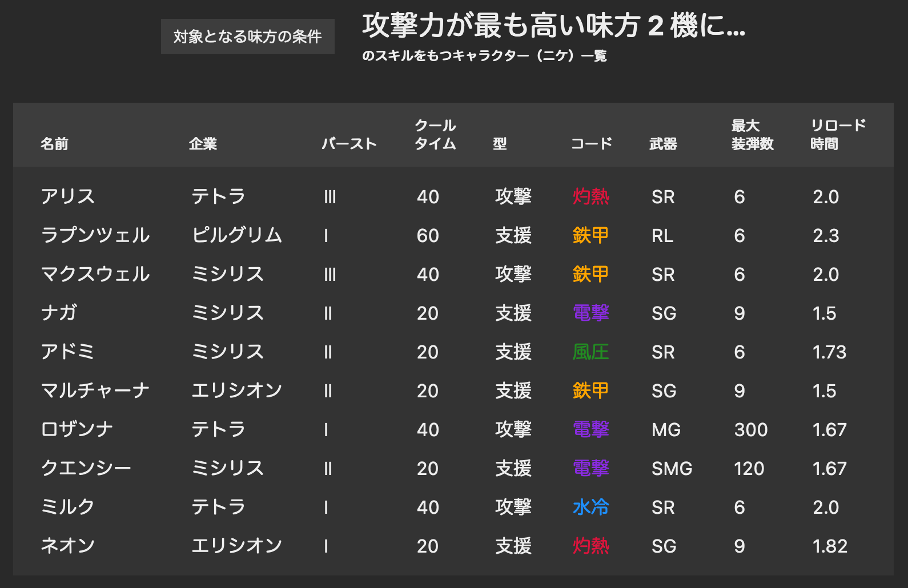Open マルチャーナ character page
Viewport: 908px width, 588px height.
tap(95, 390)
